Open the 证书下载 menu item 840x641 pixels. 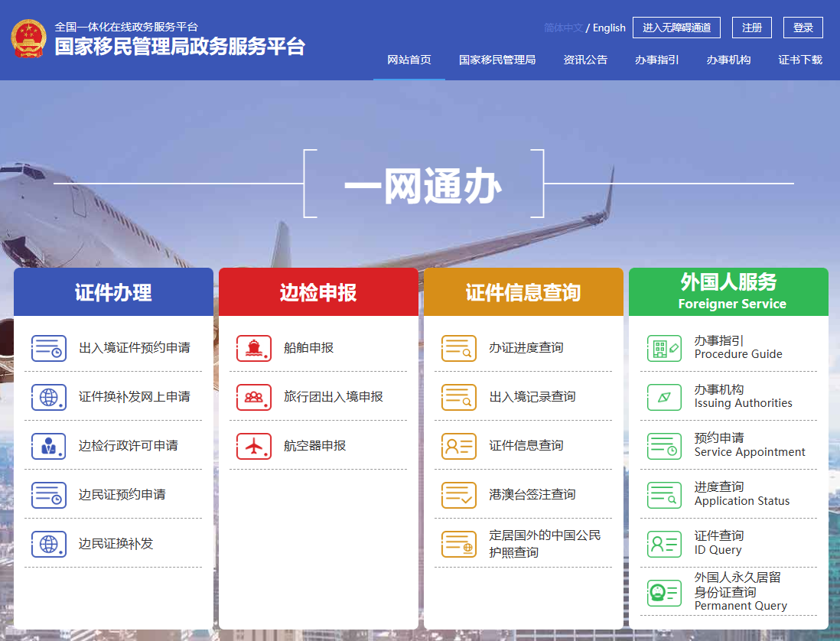(x=800, y=60)
